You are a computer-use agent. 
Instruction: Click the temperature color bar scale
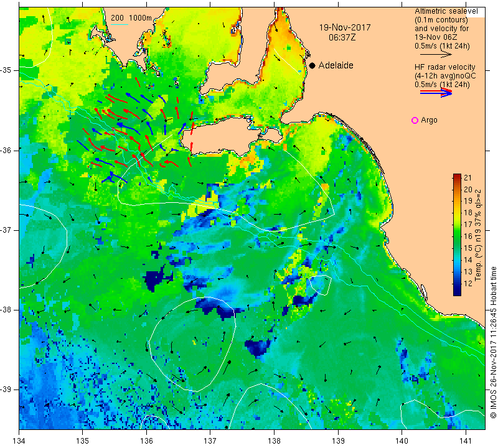457,235
